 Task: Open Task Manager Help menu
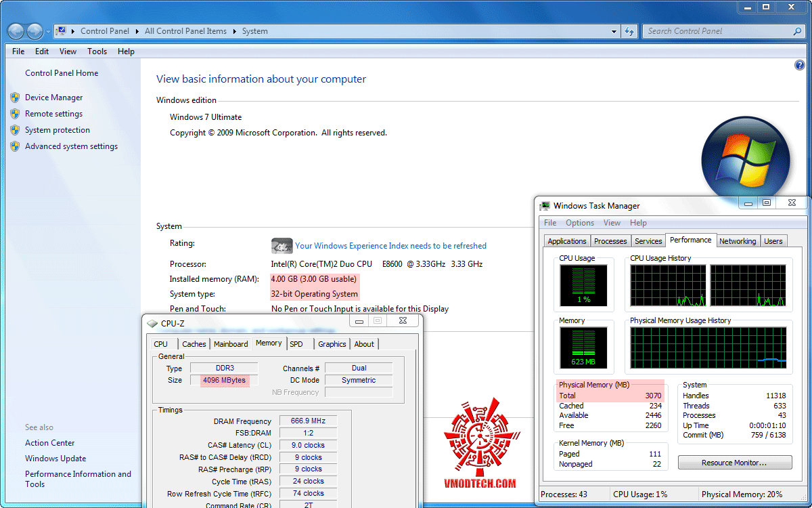pyautogui.click(x=638, y=223)
